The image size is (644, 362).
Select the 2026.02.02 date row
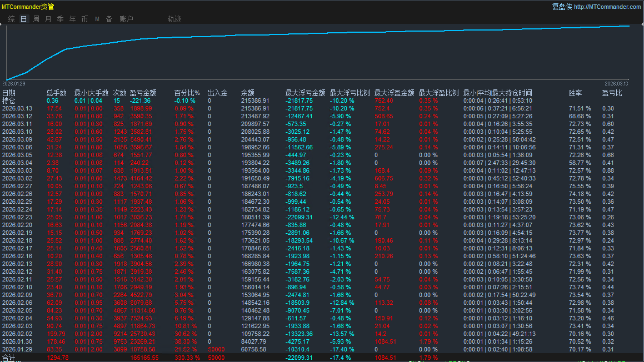17,334
